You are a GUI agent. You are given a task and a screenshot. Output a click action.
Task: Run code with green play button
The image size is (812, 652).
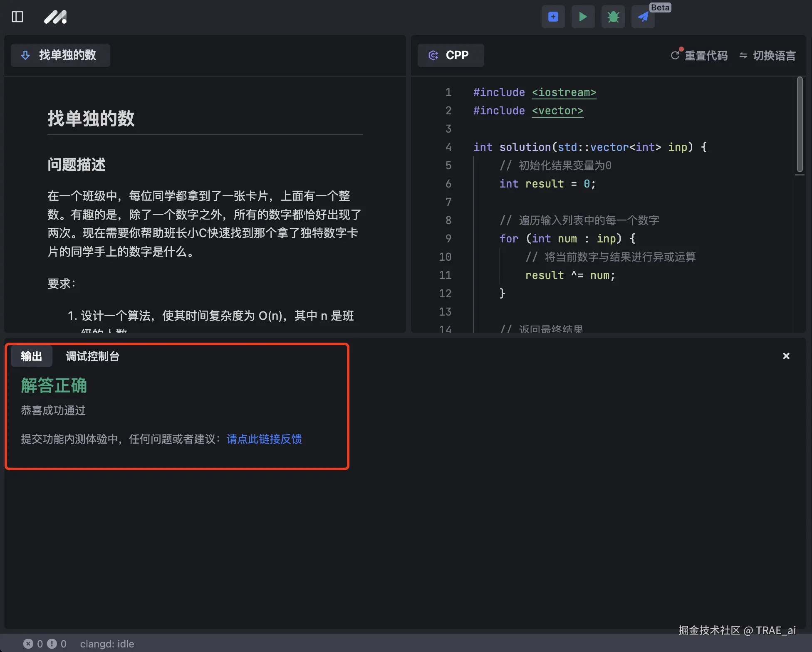coord(583,17)
